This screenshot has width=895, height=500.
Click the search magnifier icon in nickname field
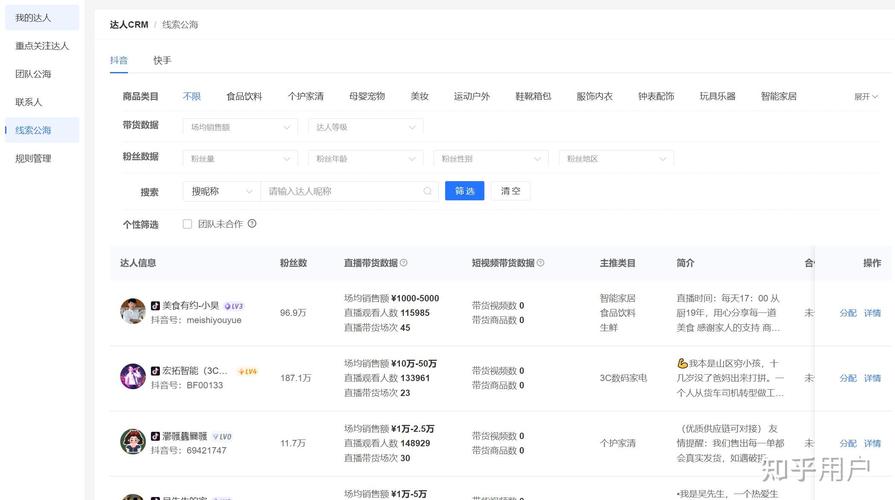point(428,191)
